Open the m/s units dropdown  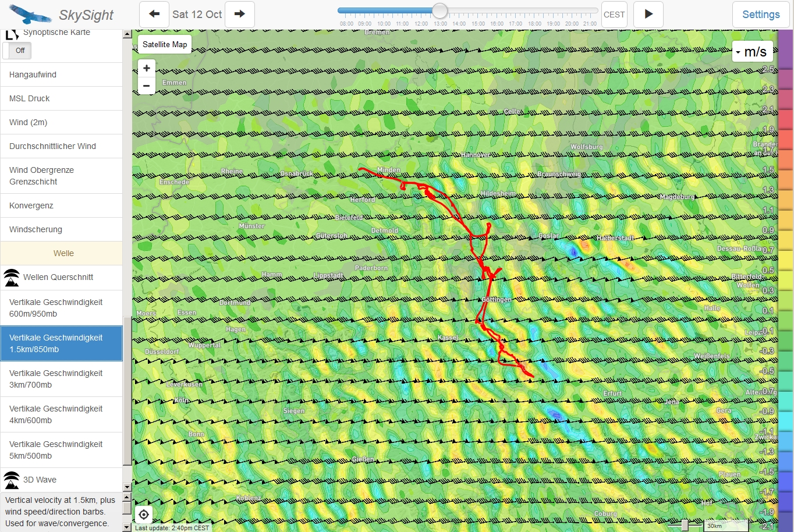752,52
